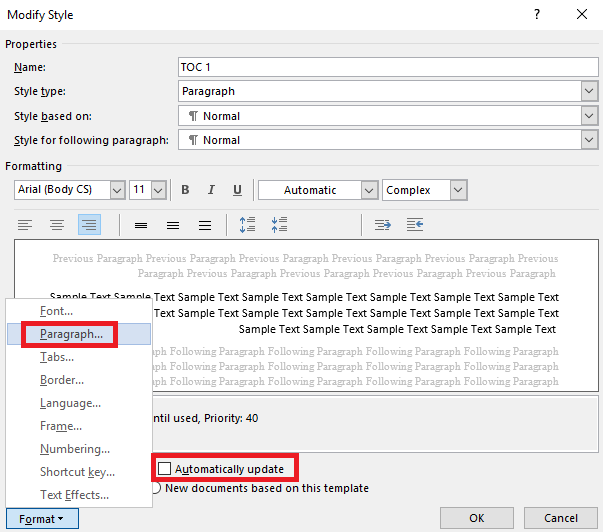The width and height of the screenshot is (603, 532).
Task: Open the font name dropdown
Action: (117, 190)
